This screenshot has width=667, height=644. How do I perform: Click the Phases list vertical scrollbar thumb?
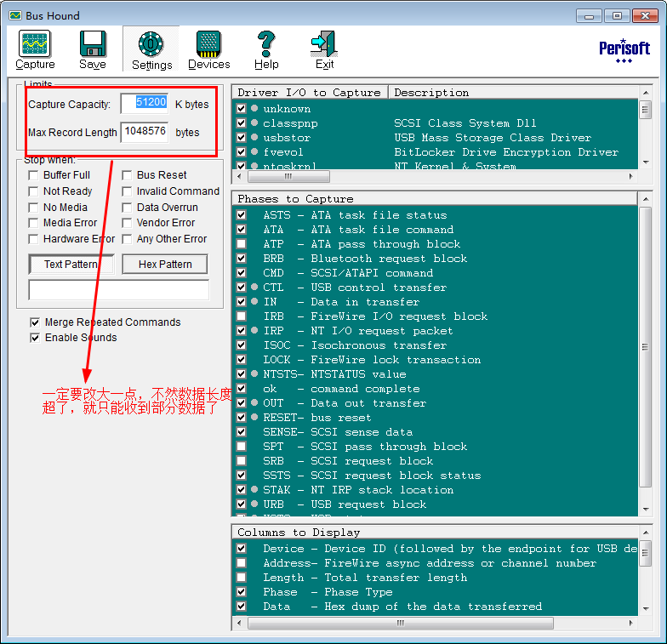pyautogui.click(x=646, y=347)
